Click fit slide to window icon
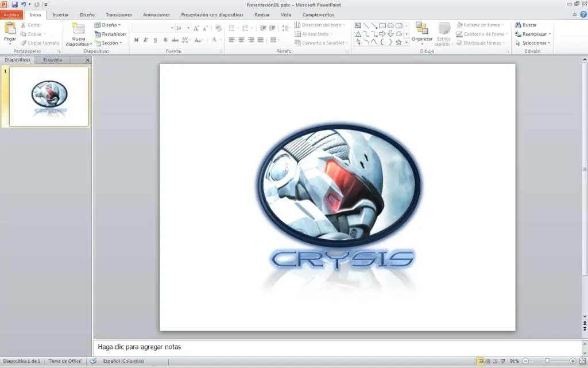Image resolution: width=588 pixels, height=368 pixels. tap(582, 361)
